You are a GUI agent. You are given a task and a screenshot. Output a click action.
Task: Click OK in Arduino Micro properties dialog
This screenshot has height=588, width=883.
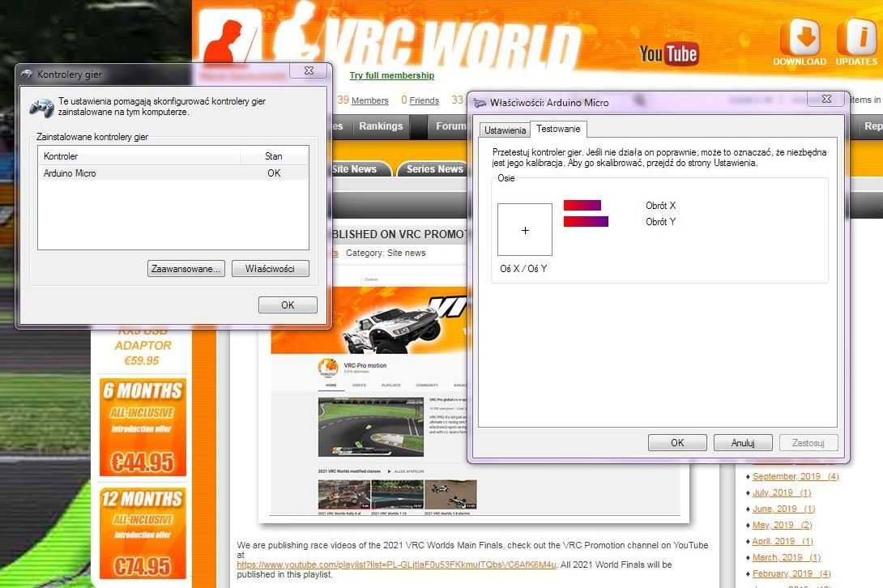pos(677,443)
